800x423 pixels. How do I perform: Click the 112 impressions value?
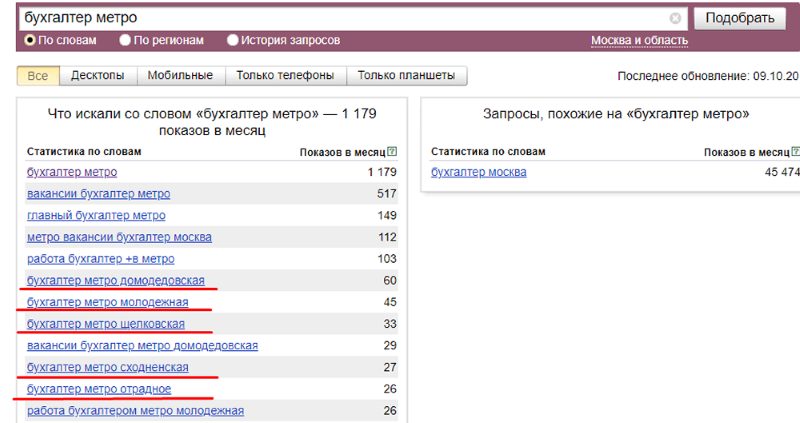(387, 237)
